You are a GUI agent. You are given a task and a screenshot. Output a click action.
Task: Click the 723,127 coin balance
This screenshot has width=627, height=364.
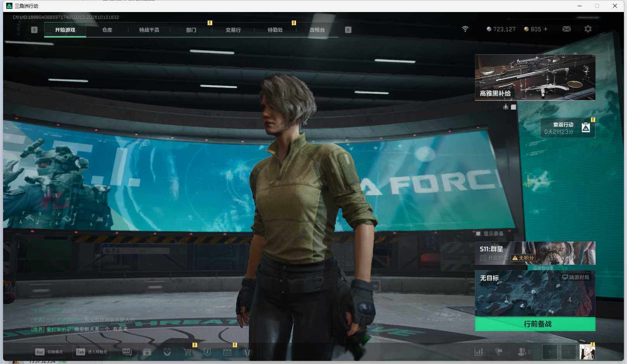pos(501,29)
